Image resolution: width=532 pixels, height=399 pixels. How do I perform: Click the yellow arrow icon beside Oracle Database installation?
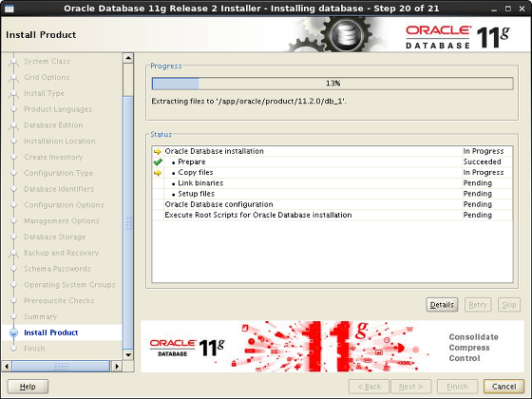tap(158, 151)
